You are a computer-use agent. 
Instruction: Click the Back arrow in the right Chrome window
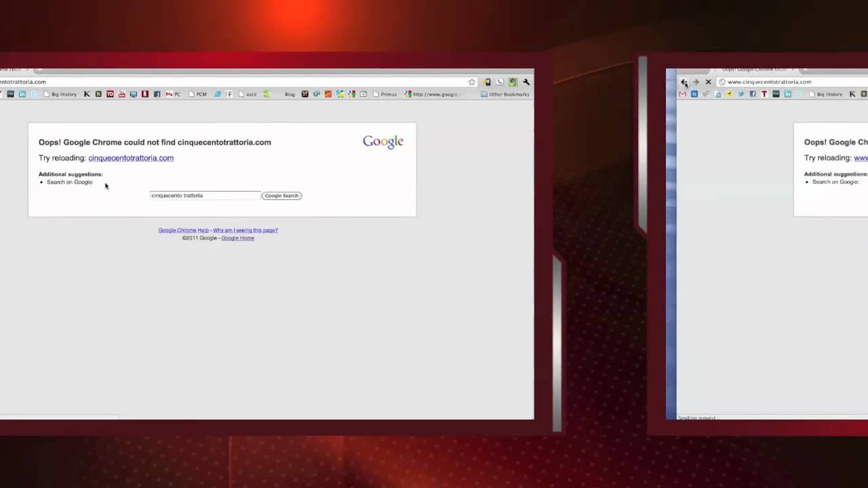684,82
